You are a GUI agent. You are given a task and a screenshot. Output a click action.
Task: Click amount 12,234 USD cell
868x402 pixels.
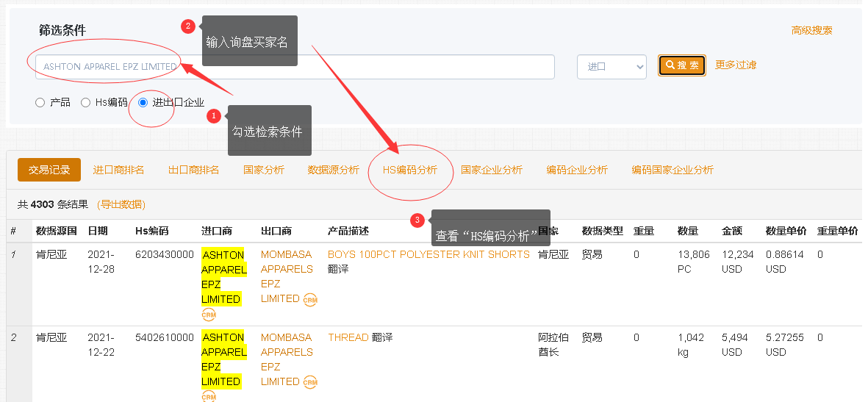pos(738,262)
